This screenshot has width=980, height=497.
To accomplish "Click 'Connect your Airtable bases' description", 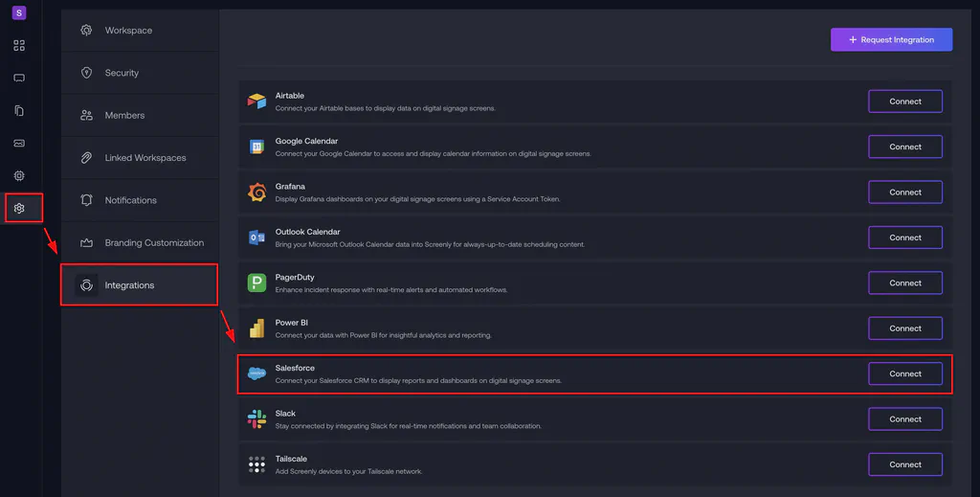I will 385,108.
